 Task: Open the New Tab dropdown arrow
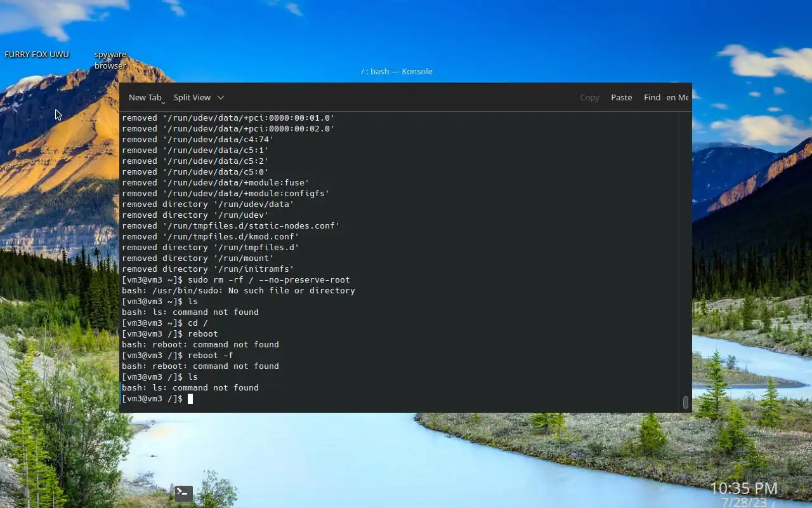pyautogui.click(x=164, y=102)
